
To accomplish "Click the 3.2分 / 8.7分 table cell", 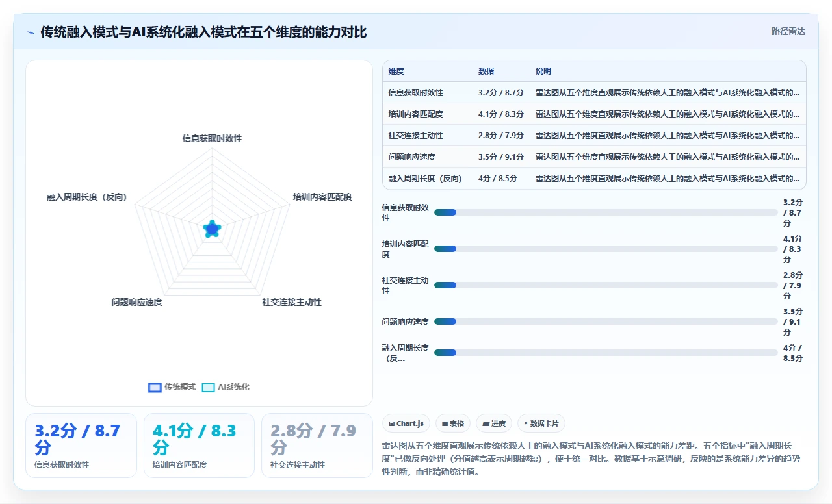I will click(x=500, y=93).
